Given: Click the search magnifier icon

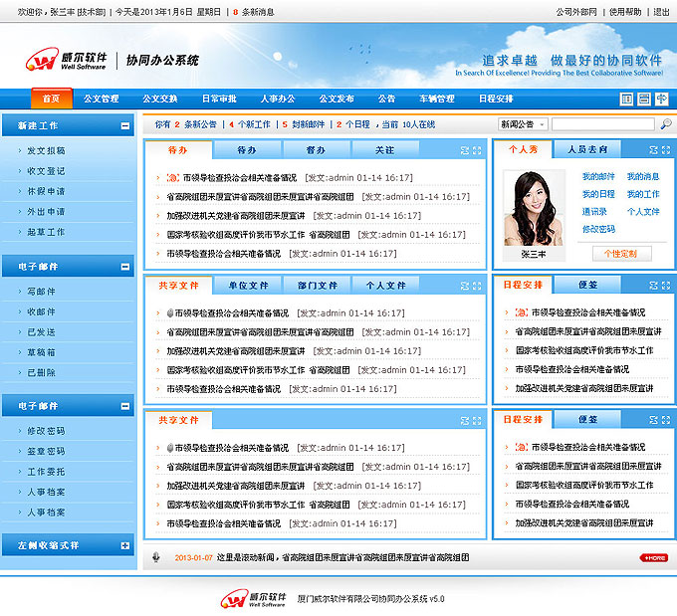Looking at the screenshot, I should (665, 124).
